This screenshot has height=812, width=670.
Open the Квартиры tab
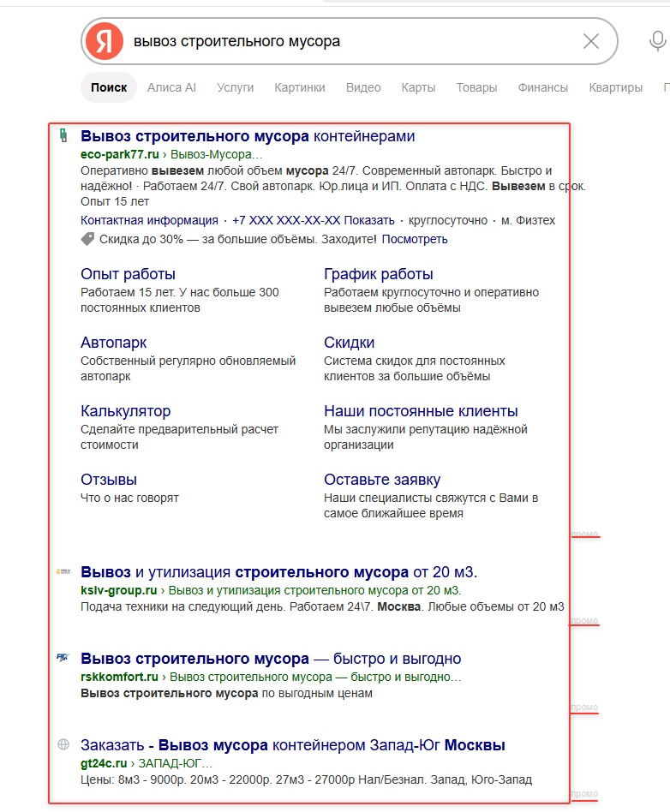click(615, 87)
